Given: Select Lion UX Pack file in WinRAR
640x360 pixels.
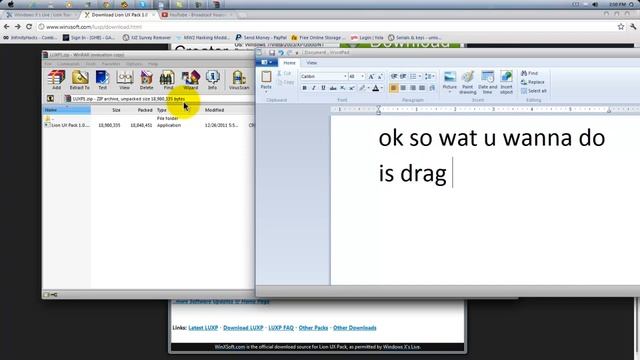Looking at the screenshot, I should [x=67, y=125].
